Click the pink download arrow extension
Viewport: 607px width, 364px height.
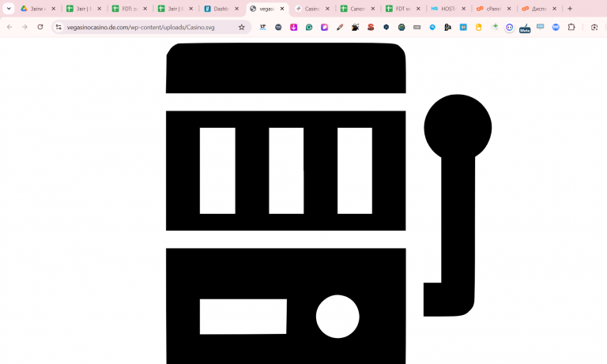pos(293,27)
